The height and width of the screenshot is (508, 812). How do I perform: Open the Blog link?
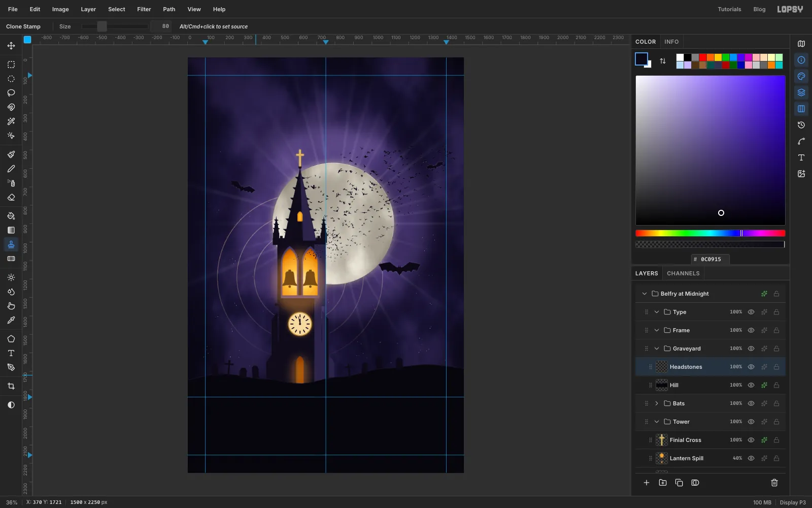[x=759, y=9]
